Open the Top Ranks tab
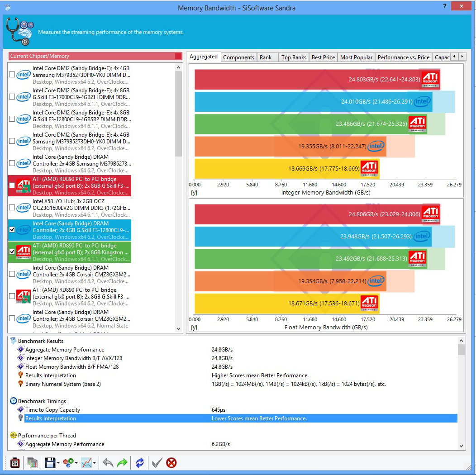The width and height of the screenshot is (476, 475). [x=294, y=57]
